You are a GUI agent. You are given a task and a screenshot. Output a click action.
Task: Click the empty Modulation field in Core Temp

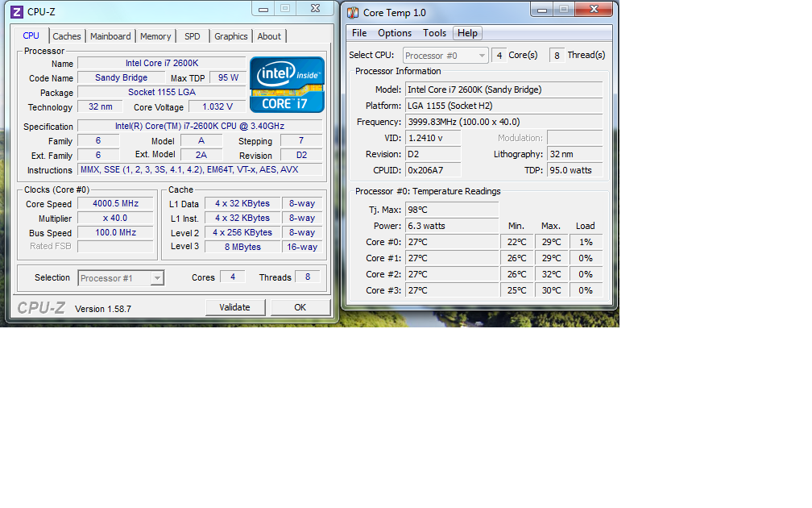click(575, 138)
